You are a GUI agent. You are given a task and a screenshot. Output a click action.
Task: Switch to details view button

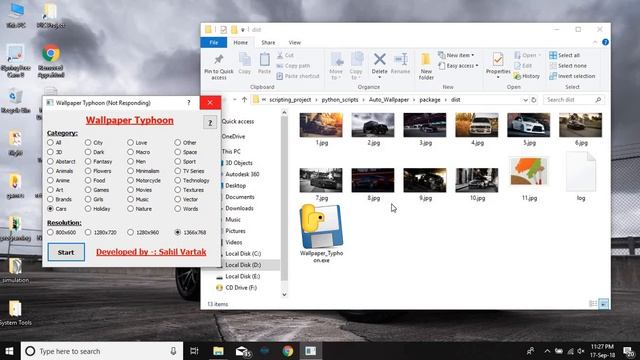tap(593, 304)
